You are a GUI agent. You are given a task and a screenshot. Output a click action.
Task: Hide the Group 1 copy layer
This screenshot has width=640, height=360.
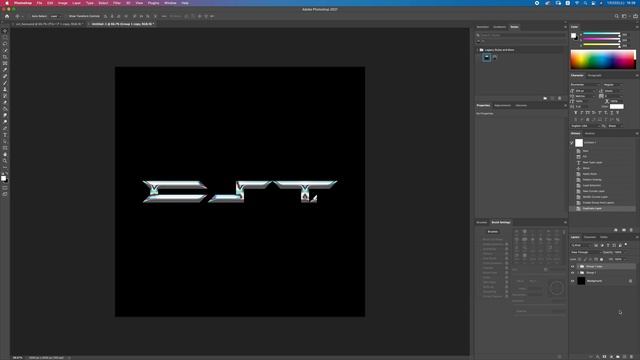click(572, 267)
